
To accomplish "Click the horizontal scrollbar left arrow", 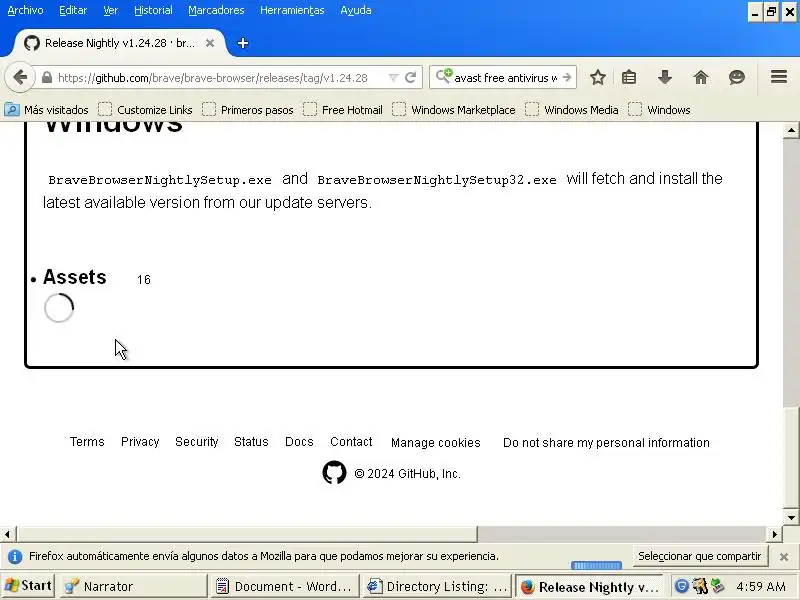I will [x=8, y=534].
